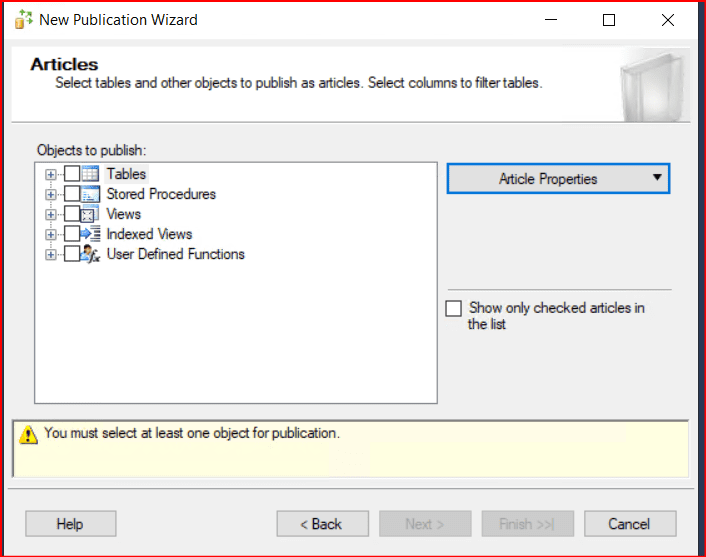The width and height of the screenshot is (706, 557).
Task: Click the Stored Procedures icon
Action: pos(90,194)
